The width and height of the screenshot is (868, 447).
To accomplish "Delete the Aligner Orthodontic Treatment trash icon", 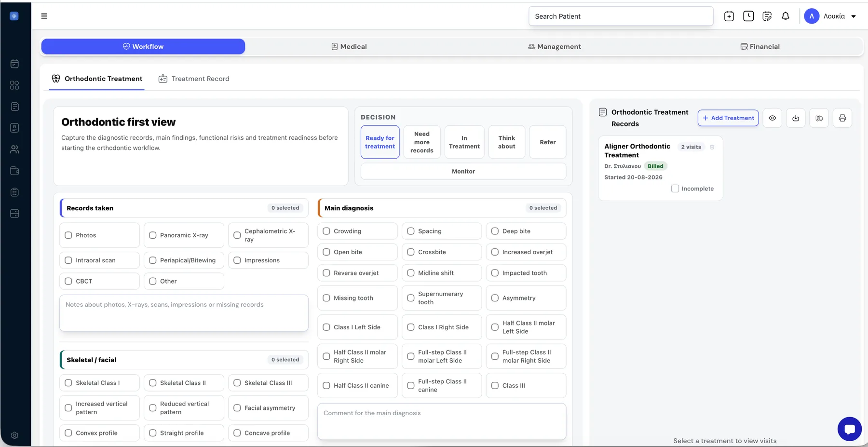I will (x=712, y=147).
